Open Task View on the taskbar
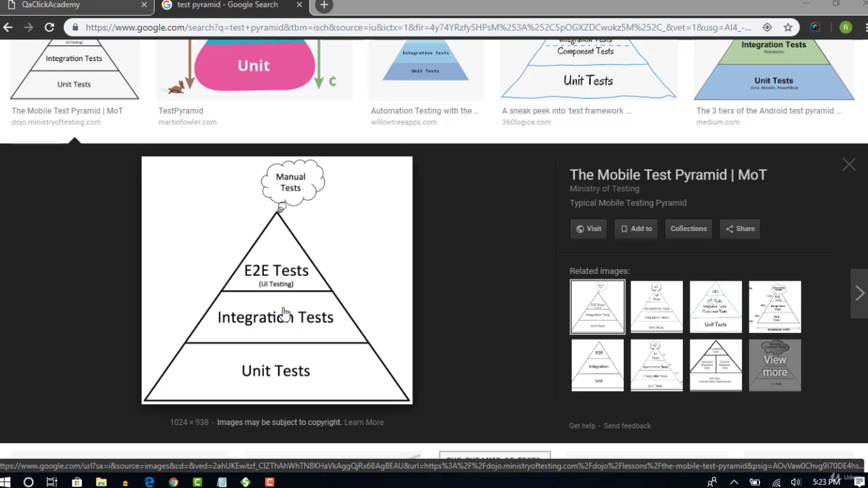The width and height of the screenshot is (868, 488). click(x=52, y=482)
